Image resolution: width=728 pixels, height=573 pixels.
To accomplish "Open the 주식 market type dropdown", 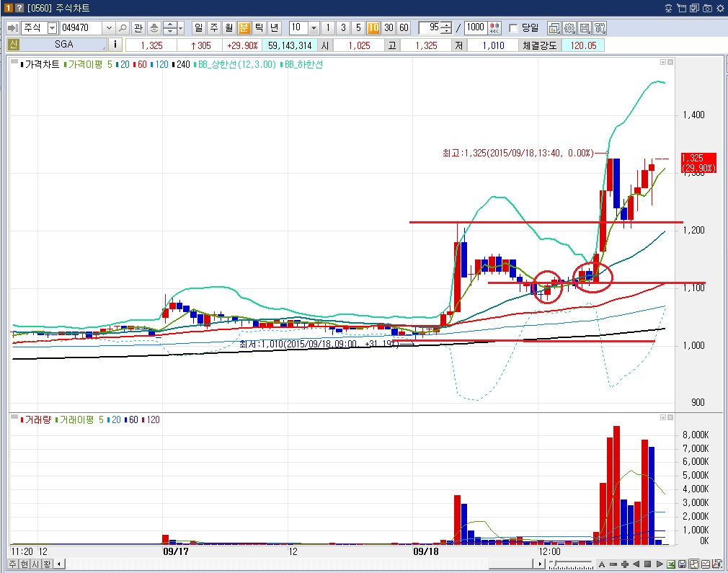I will [x=52, y=28].
